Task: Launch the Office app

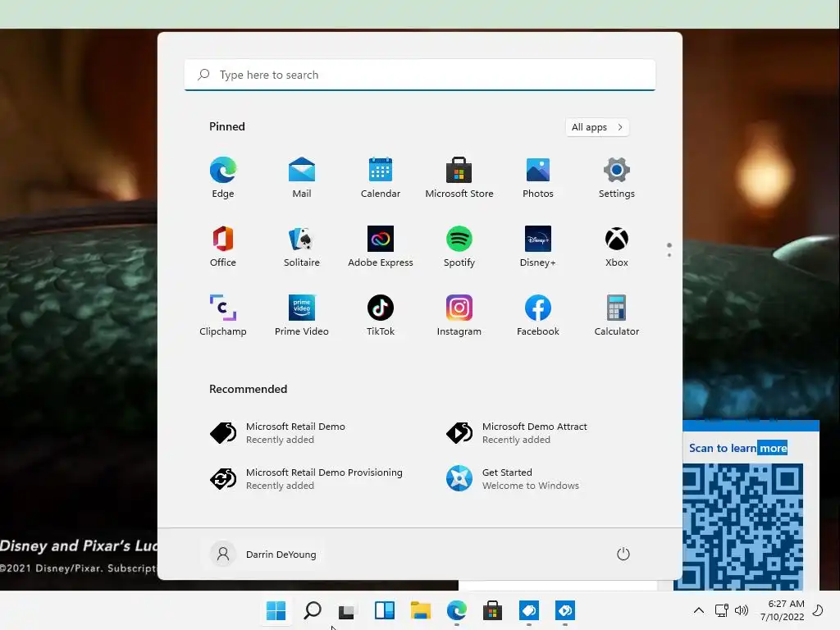Action: pyautogui.click(x=223, y=246)
